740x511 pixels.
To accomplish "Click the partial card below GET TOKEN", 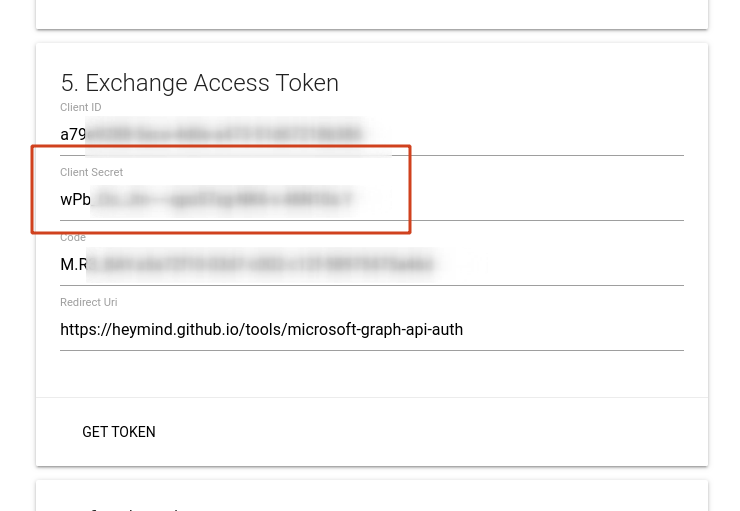I will tap(371, 497).
